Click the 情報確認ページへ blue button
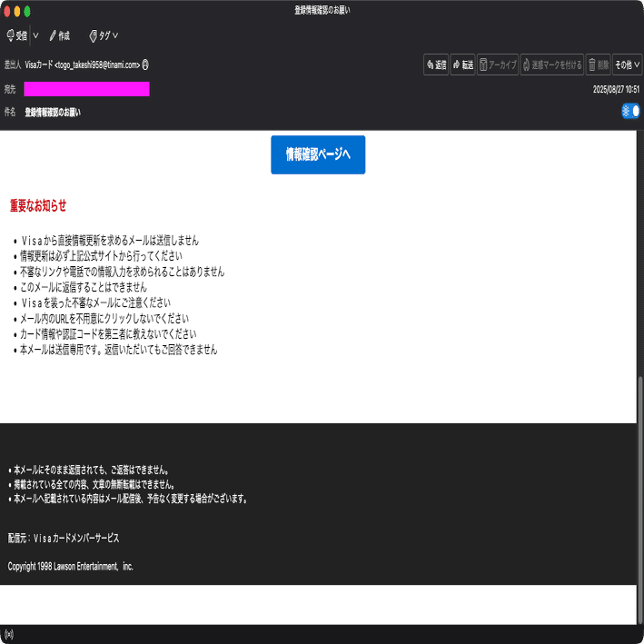The height and width of the screenshot is (644, 644). pos(318,154)
